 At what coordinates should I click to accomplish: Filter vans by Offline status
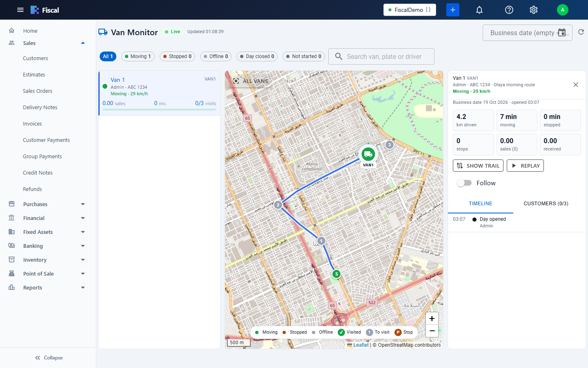coord(216,56)
